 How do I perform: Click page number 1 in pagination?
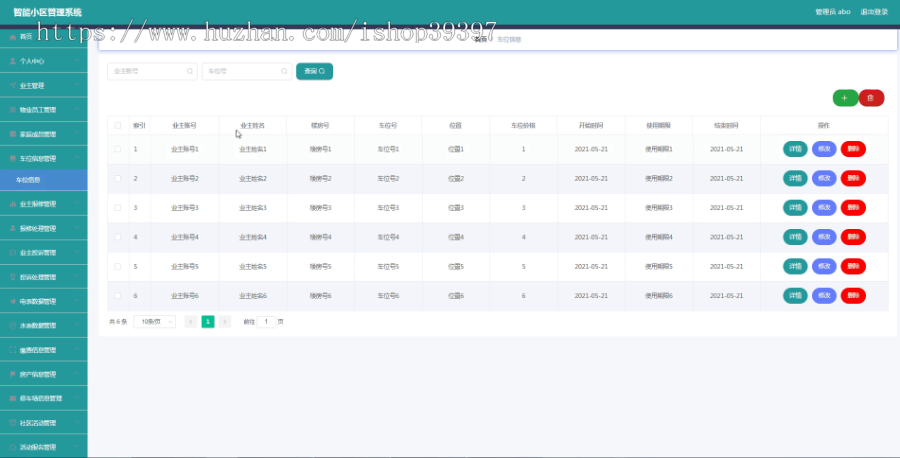click(208, 322)
